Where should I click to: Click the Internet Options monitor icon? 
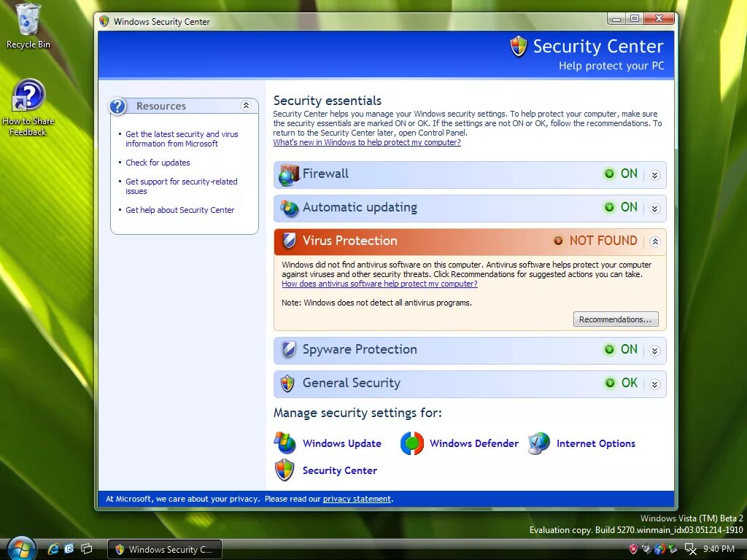[539, 443]
